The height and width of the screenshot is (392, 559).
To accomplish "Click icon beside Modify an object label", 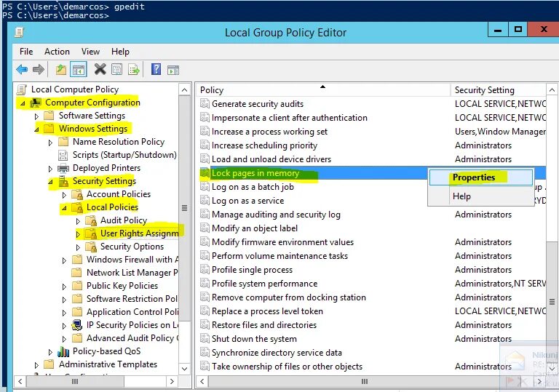I will click(205, 228).
